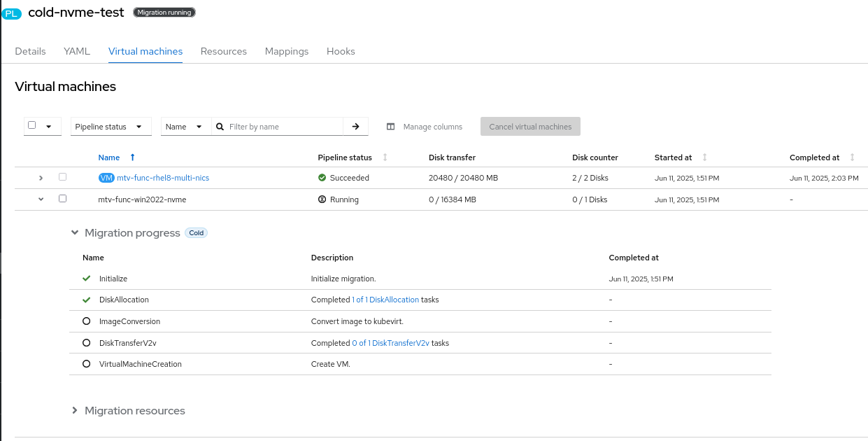Toggle the select-all checkbox in toolbar
Image resolution: width=868 pixels, height=441 pixels.
[32, 126]
